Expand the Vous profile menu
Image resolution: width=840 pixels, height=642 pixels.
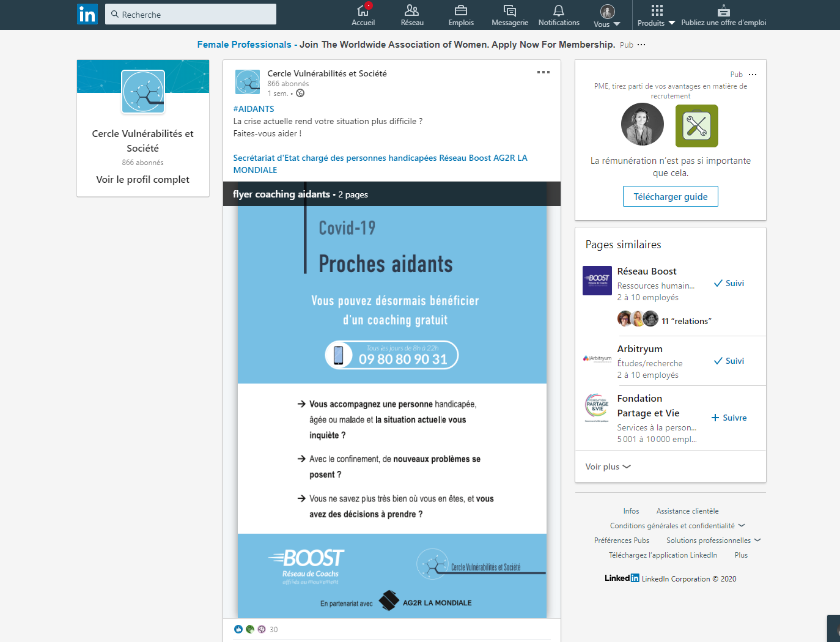607,15
